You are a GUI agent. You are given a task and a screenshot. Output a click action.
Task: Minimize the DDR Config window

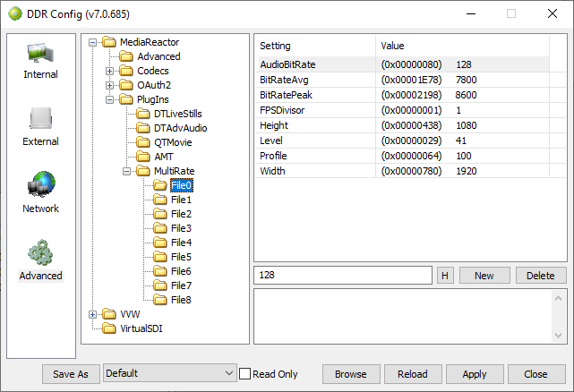pos(471,14)
